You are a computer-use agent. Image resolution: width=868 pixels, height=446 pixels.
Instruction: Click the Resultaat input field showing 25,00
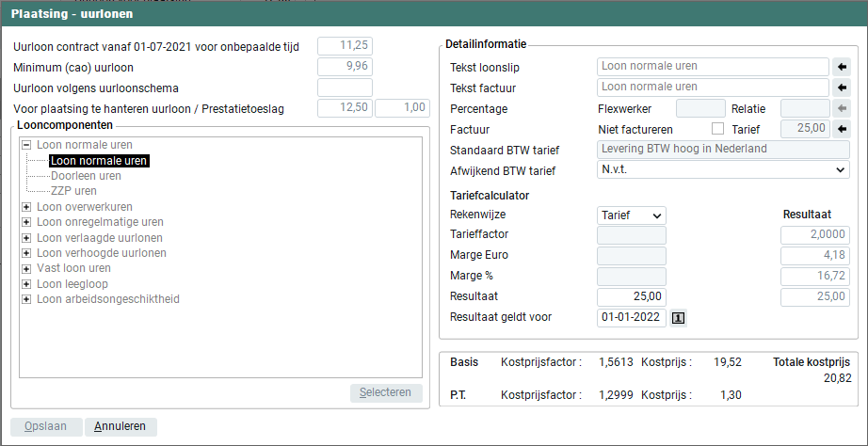coord(631,296)
